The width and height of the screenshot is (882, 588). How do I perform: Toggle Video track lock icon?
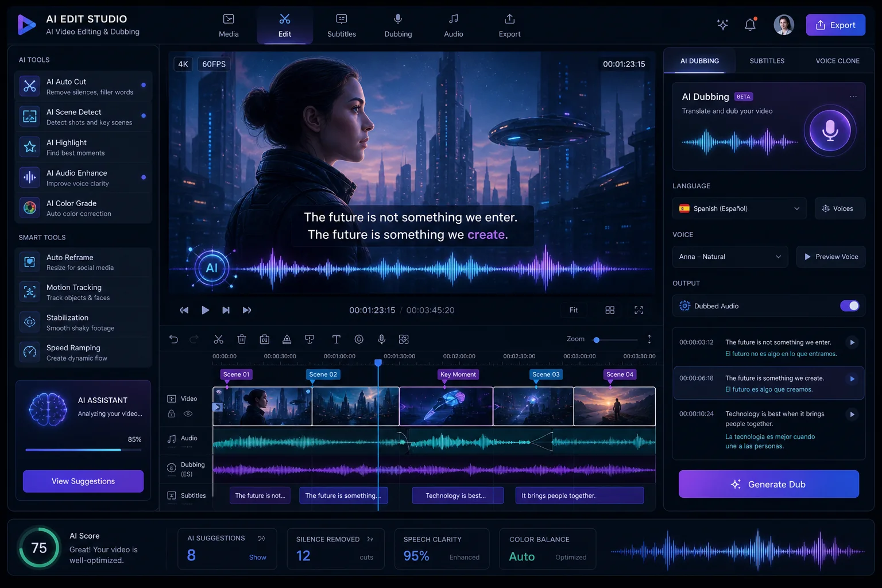[171, 413]
